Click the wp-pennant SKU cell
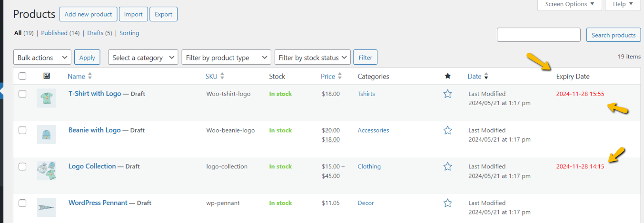 (223, 203)
